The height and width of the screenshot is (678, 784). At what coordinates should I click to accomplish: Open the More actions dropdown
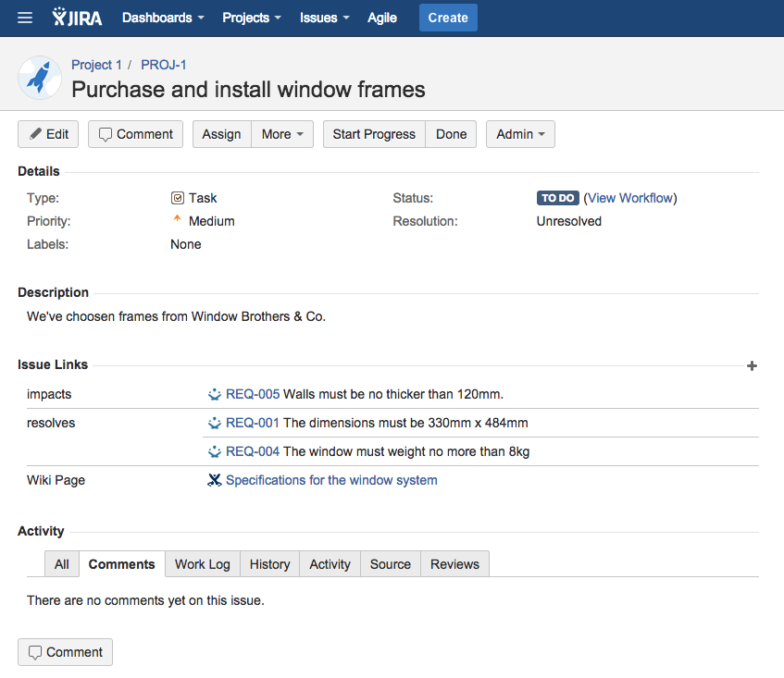pyautogui.click(x=282, y=134)
